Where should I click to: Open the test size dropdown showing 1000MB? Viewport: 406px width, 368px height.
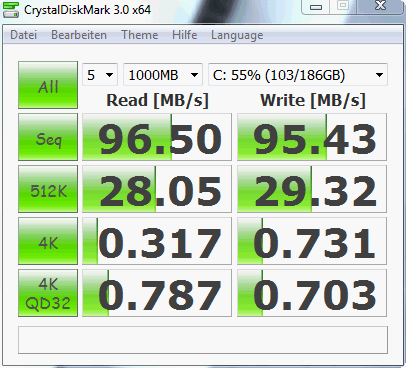coord(163,75)
